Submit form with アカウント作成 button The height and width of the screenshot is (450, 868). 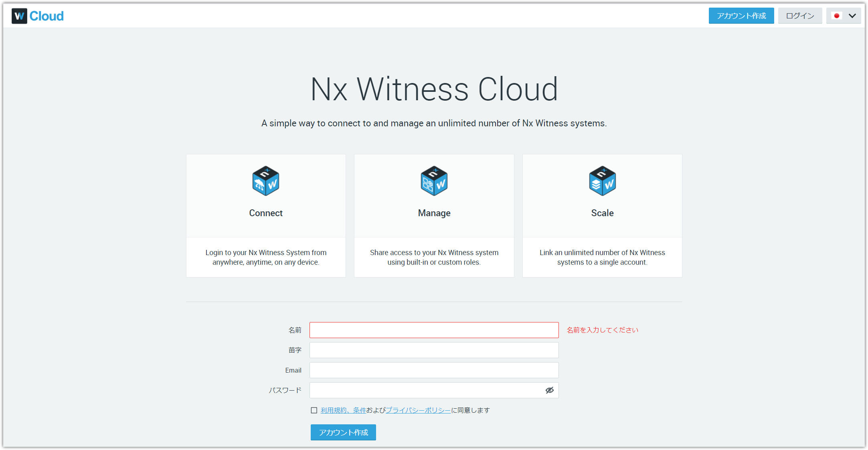343,432
